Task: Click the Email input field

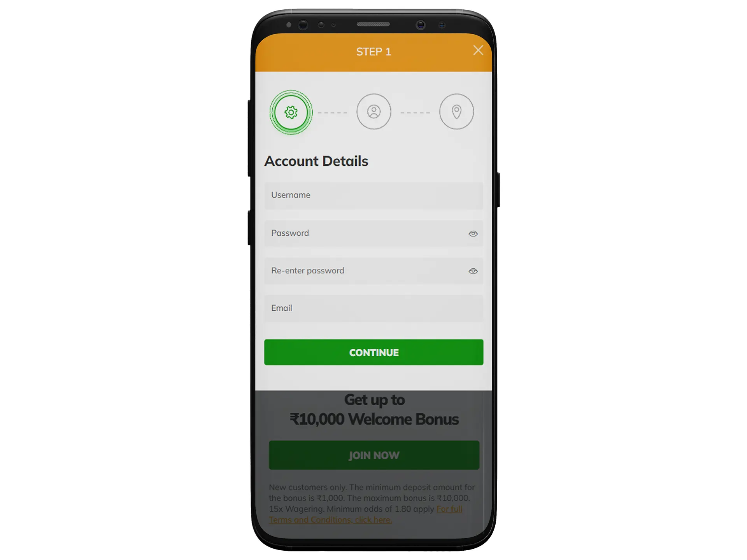Action: pyautogui.click(x=373, y=308)
